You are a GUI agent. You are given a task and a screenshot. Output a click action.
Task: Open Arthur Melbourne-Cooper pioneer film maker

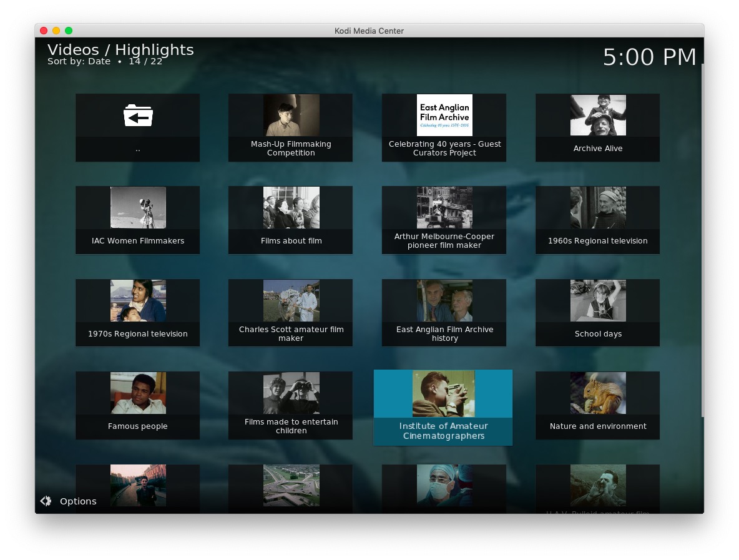coord(444,220)
